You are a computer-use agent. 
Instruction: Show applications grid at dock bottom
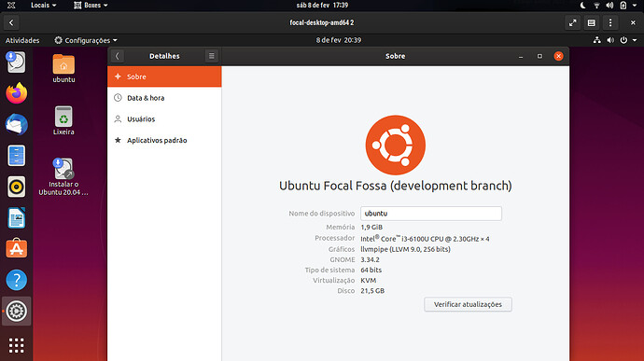click(17, 345)
